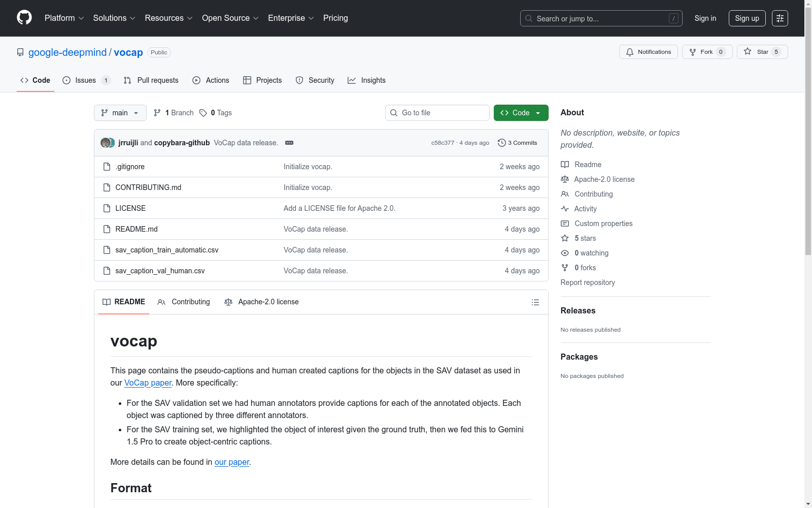The width and height of the screenshot is (812, 508).
Task: Click the Sign in link
Action: coord(705,18)
